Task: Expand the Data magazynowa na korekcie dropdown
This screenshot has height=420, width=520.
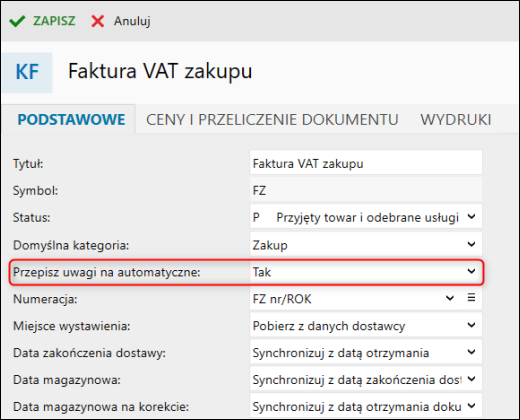Action: (x=471, y=406)
